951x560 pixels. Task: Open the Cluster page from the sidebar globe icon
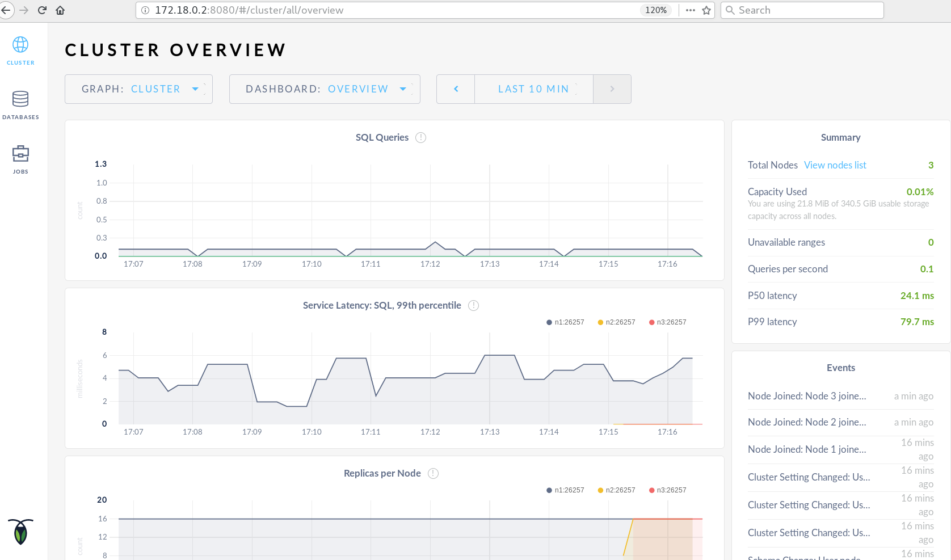click(x=20, y=45)
